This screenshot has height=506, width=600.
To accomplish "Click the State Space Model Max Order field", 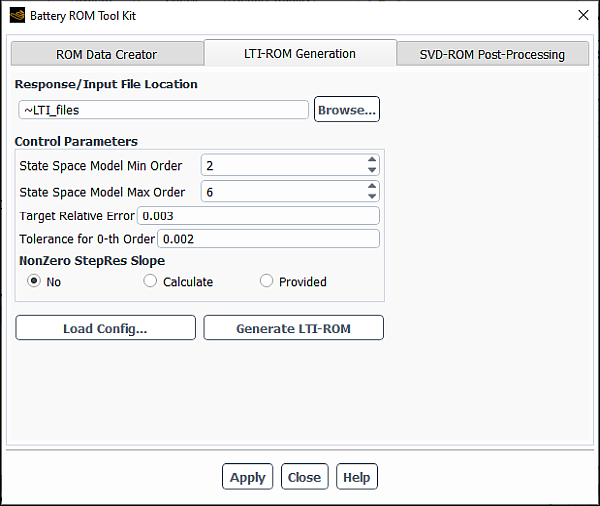I will click(290, 191).
